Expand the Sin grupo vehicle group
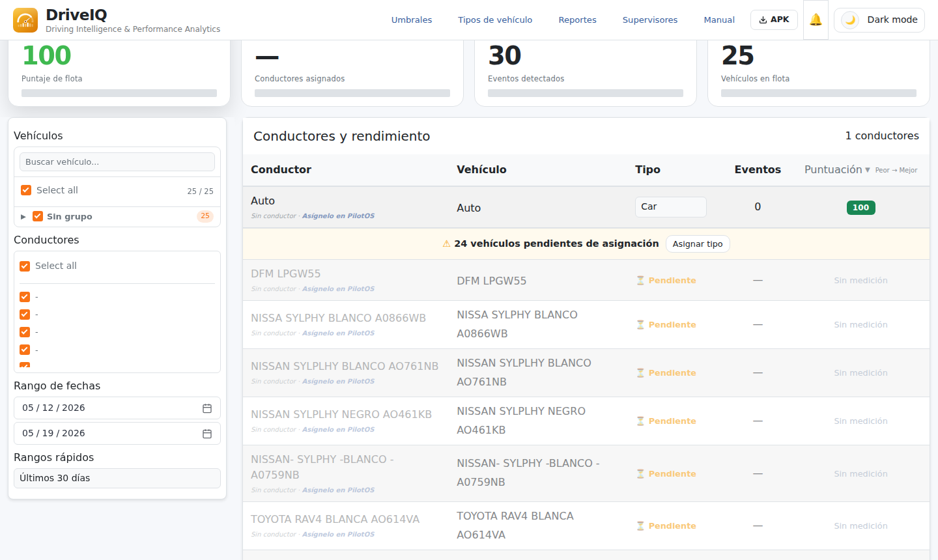The image size is (938, 560). 23,217
